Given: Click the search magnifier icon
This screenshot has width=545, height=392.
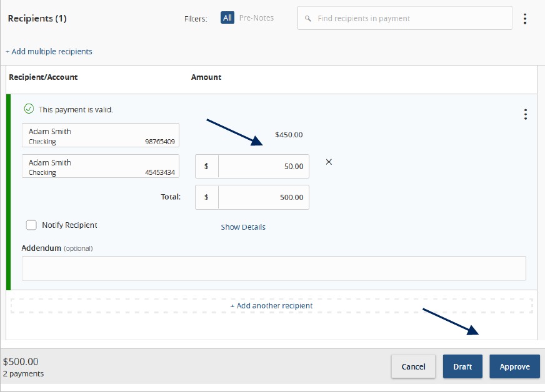Looking at the screenshot, I should click(x=308, y=18).
